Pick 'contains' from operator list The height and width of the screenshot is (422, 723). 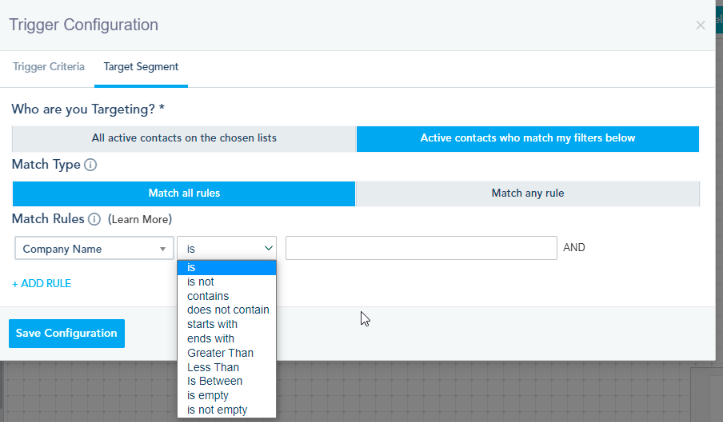[x=208, y=296]
